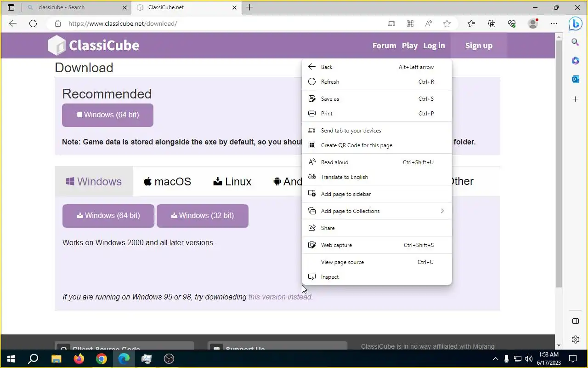588x368 pixels.
Task: Open the Forum link
Action: click(x=384, y=46)
